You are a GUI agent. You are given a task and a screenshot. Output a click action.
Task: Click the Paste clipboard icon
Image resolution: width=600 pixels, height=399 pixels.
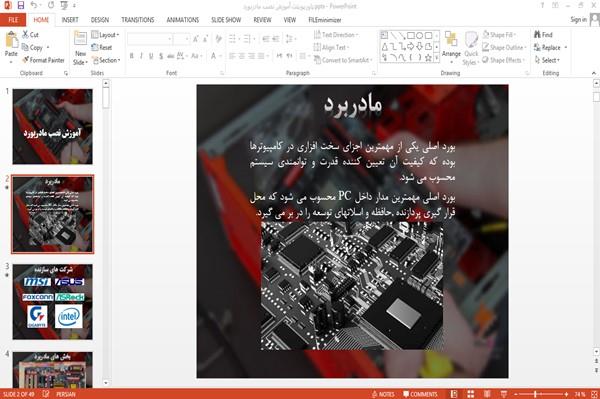point(11,40)
